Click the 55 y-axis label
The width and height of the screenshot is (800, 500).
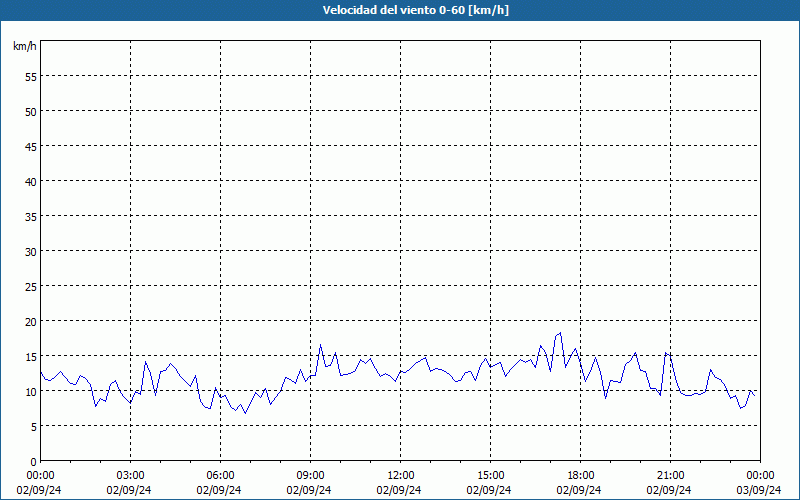coord(31,77)
